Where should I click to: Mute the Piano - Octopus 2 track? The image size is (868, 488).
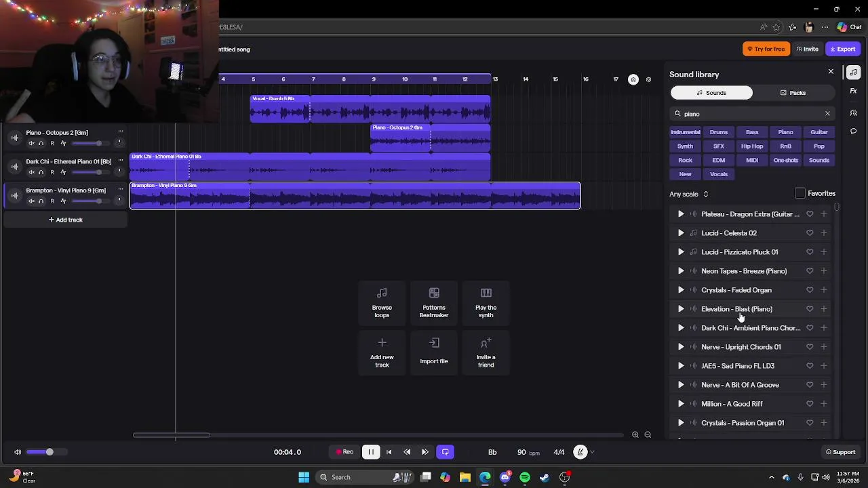click(31, 143)
